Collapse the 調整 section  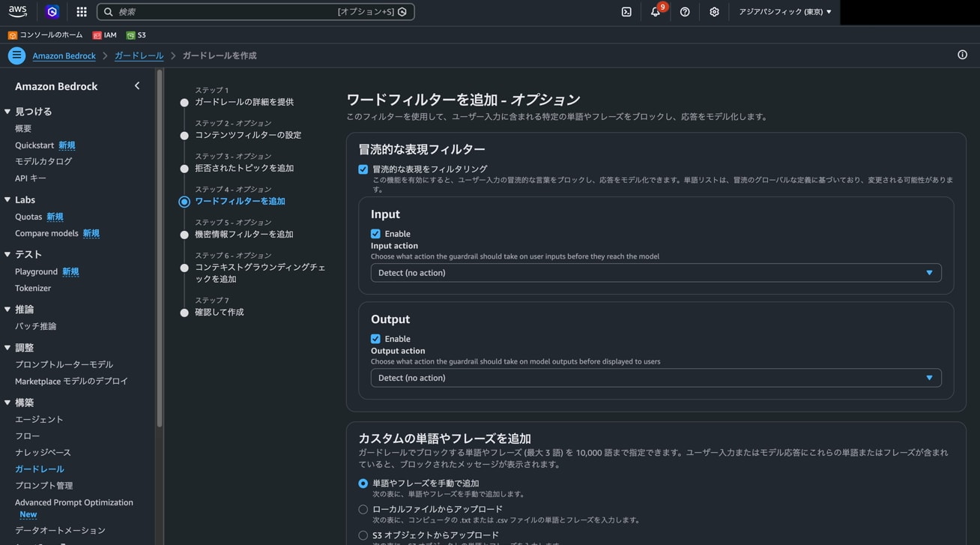click(7, 348)
